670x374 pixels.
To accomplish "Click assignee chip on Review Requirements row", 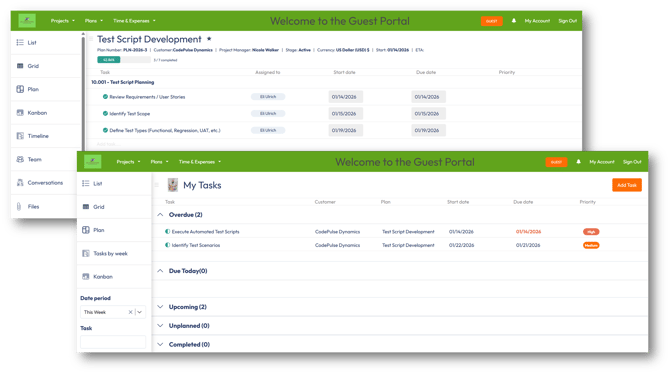I will point(268,97).
